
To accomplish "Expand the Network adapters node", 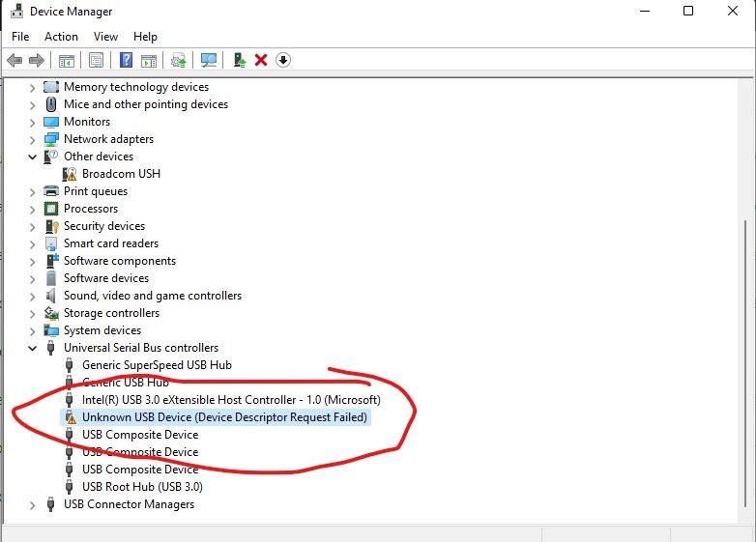I will [32, 140].
